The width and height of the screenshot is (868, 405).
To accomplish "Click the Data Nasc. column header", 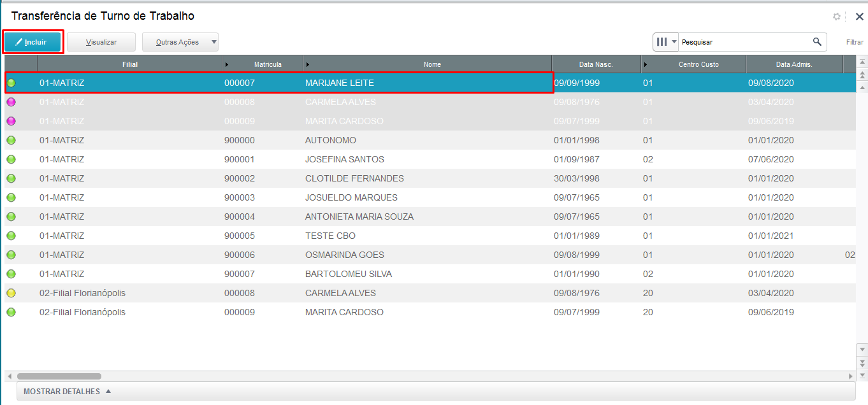I will tap(596, 64).
